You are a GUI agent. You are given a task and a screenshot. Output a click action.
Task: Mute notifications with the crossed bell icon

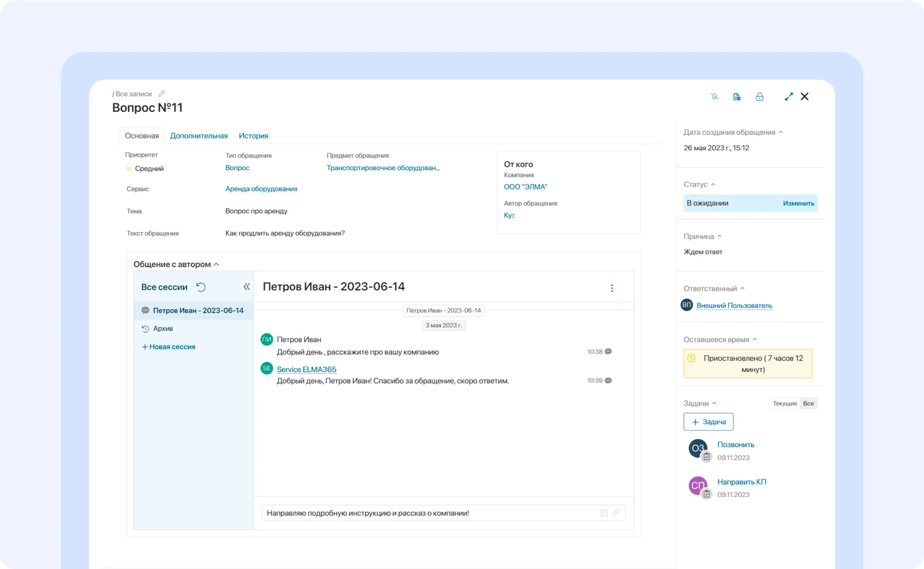715,96
